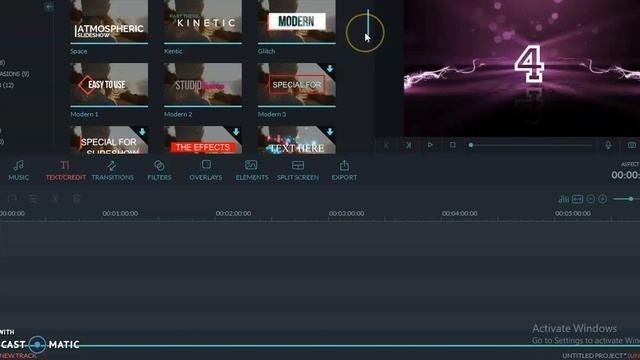Click timeline ruler at 00:04:00:00
The image size is (640, 360).
coord(459,213)
